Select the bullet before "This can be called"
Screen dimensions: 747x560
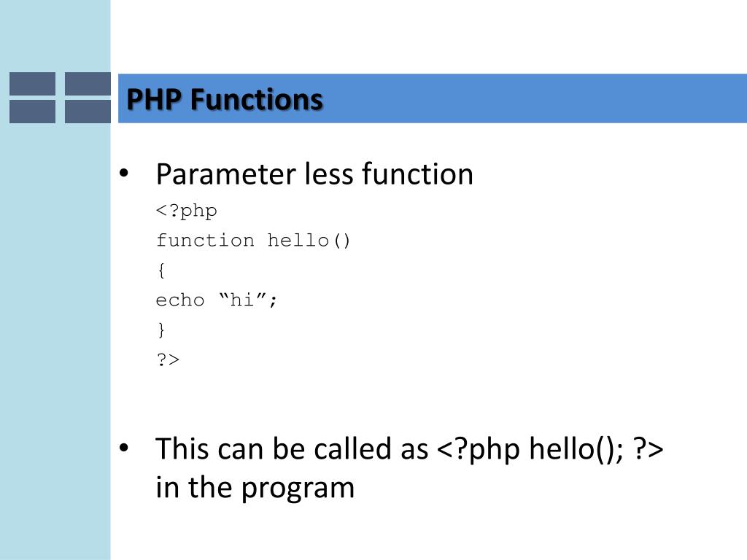124,448
